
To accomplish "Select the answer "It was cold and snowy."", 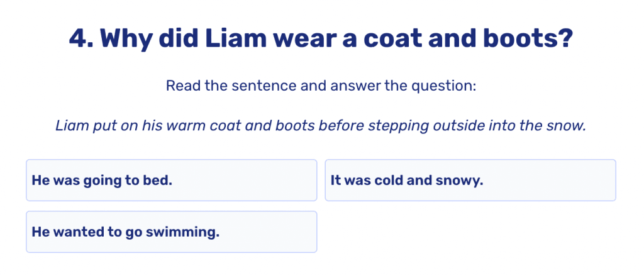I will [470, 180].
